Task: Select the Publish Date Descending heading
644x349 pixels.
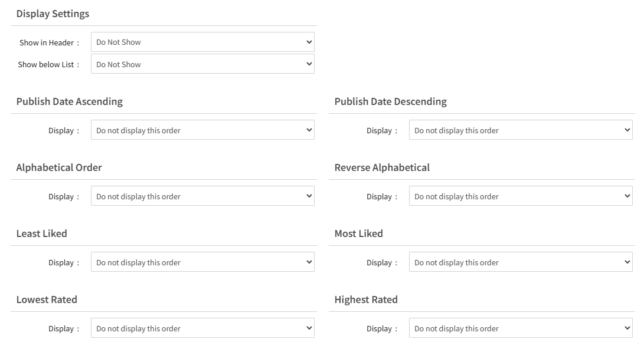Action: pos(390,101)
